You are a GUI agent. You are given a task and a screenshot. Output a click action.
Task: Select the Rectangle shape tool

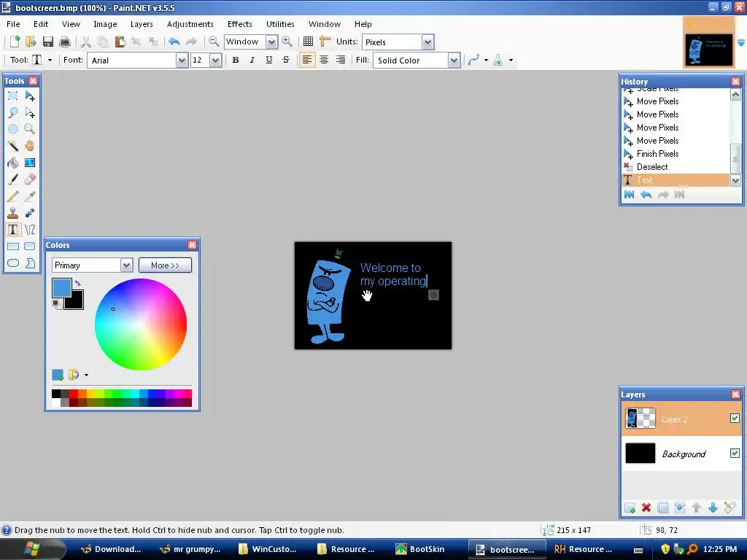tap(13, 246)
